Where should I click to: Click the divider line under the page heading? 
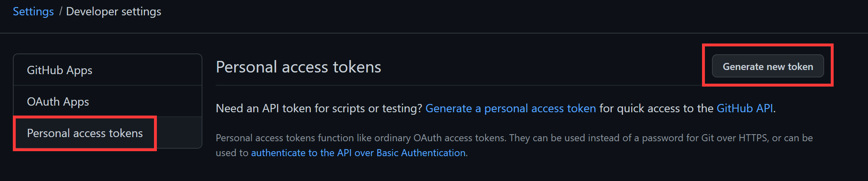[x=455, y=85]
